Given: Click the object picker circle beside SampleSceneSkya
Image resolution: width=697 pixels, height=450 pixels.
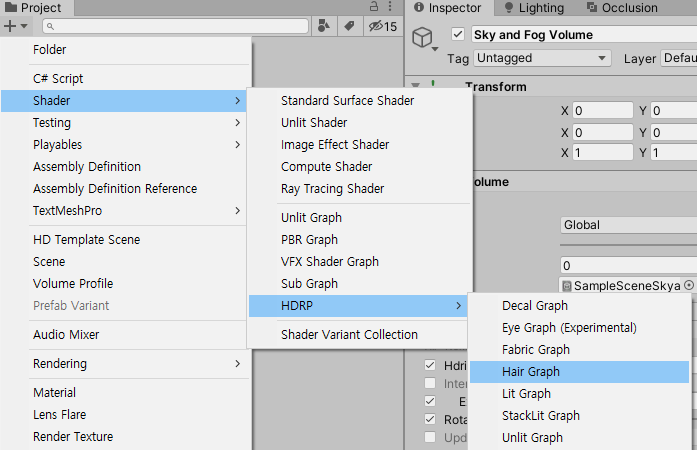Looking at the screenshot, I should 688,286.
